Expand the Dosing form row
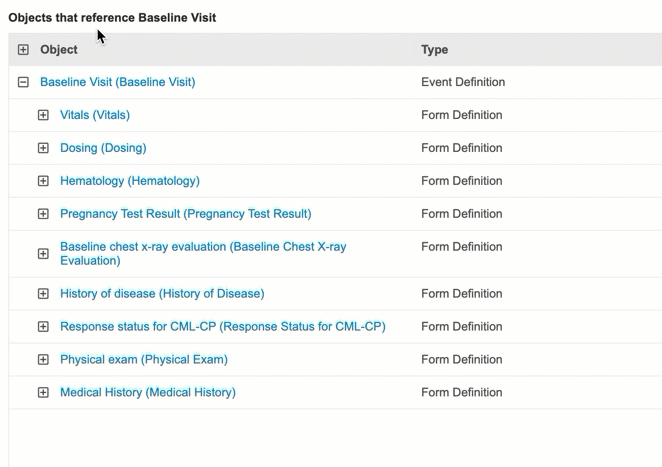This screenshot has height=467, width=662. coord(43,149)
